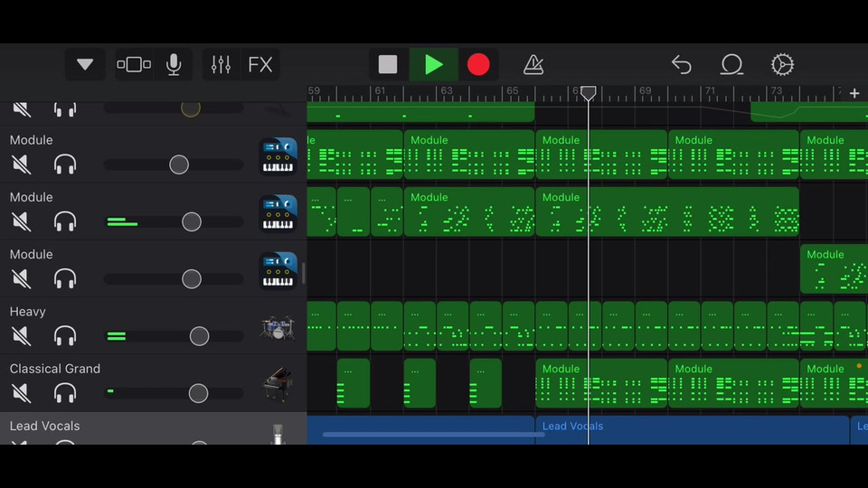
Task: Open the browser dropdown triangle menu
Action: point(85,65)
